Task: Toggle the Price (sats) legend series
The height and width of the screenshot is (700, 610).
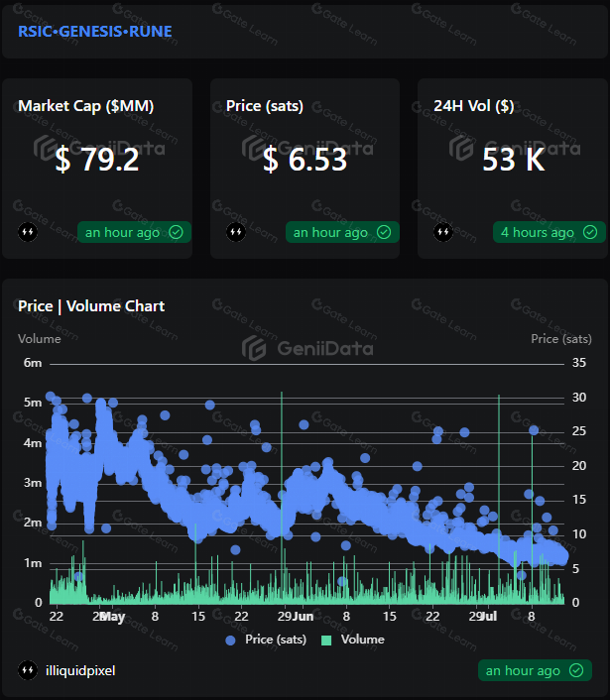Action: [266, 640]
